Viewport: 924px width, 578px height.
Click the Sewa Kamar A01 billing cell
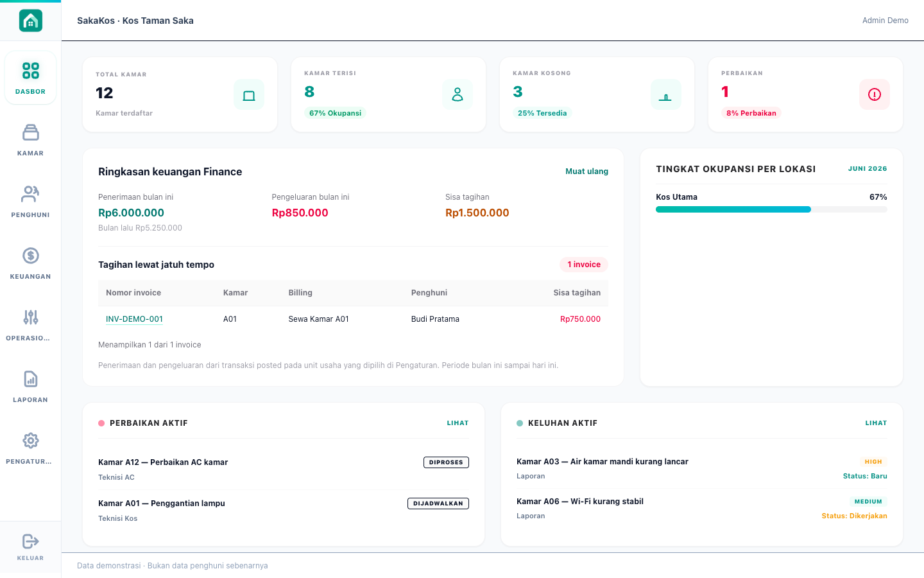318,319
